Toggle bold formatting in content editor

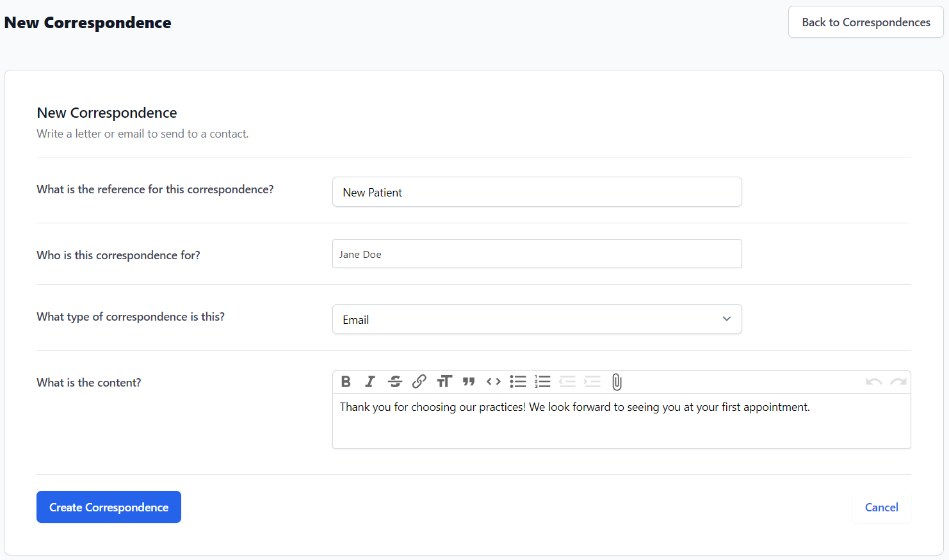346,382
